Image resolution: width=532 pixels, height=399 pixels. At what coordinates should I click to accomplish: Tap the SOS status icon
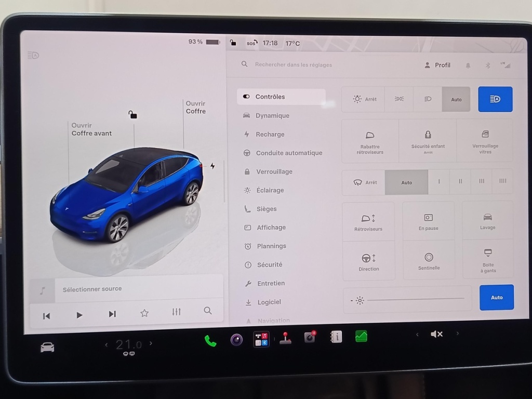coord(252,43)
